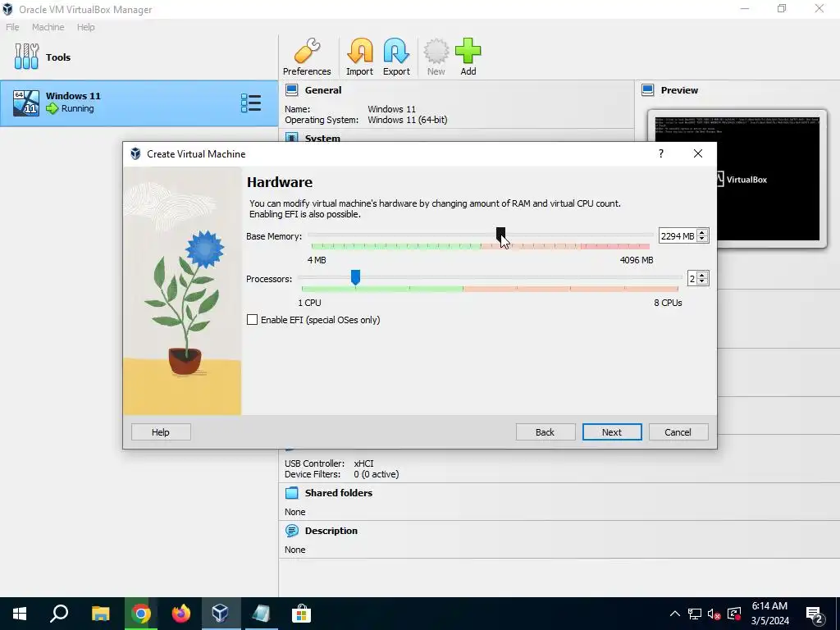
Task: Click the Base Memory MB input field
Action: pyautogui.click(x=677, y=235)
